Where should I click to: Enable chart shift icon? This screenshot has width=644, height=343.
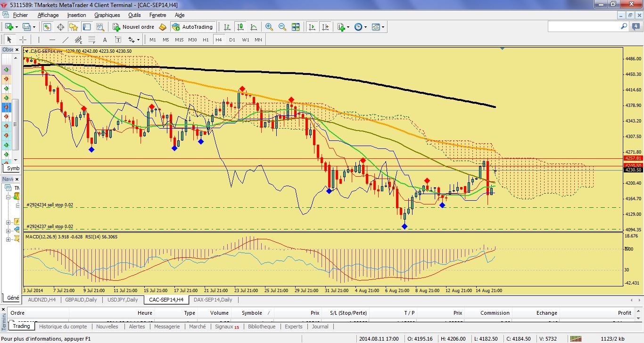click(x=325, y=27)
